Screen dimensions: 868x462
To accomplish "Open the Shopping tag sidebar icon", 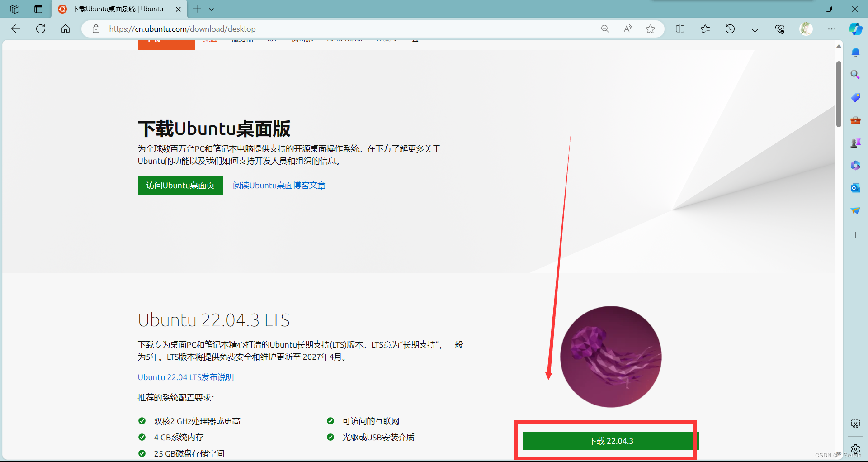I will 855,97.
